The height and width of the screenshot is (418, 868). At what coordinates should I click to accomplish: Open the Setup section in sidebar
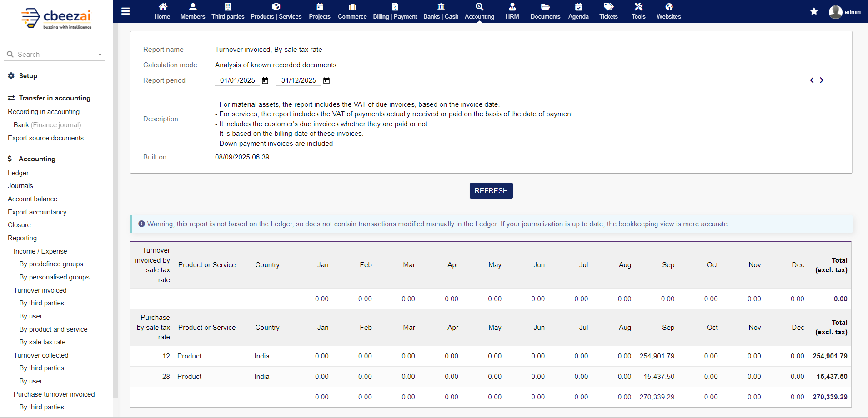point(28,76)
